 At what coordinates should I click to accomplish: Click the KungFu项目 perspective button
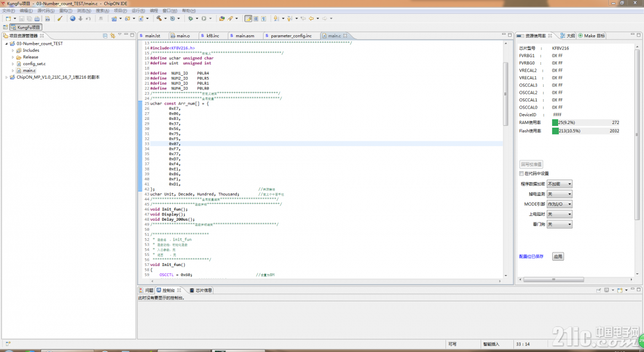tap(26, 27)
